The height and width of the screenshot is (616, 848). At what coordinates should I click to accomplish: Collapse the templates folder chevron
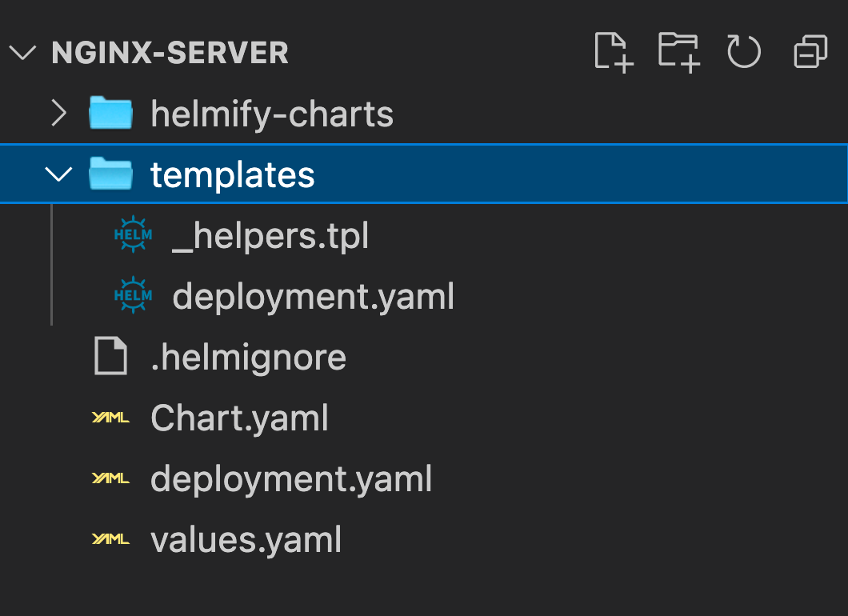(58, 174)
